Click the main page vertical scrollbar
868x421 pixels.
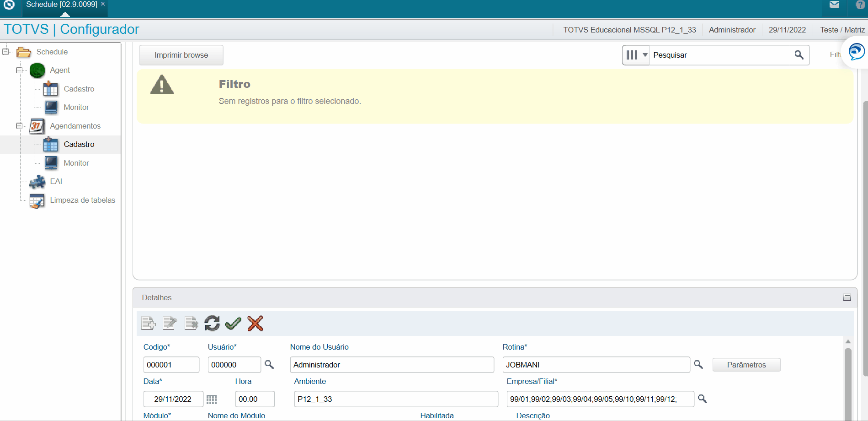[x=865, y=238]
